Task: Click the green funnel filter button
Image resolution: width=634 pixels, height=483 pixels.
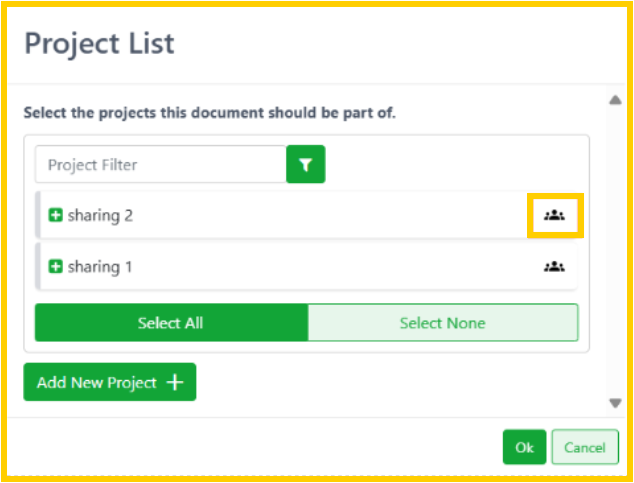Action: tap(306, 165)
